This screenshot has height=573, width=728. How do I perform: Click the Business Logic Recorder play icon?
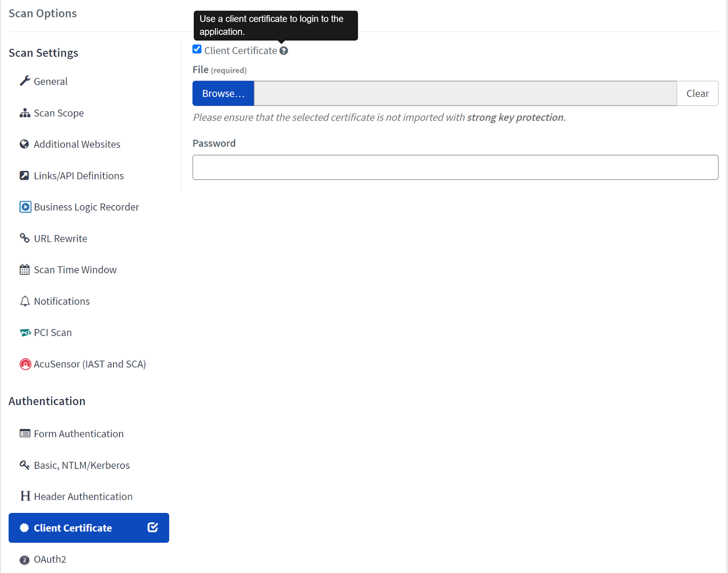[25, 207]
